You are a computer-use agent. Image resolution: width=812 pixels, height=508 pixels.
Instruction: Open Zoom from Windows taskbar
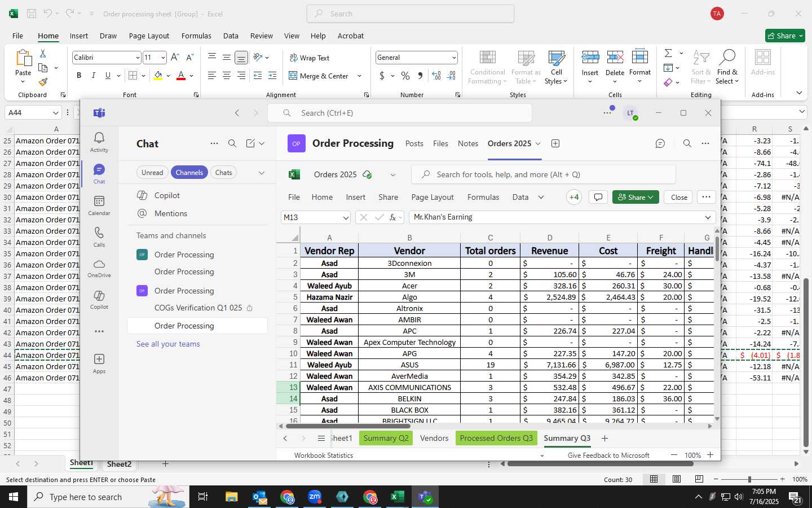click(x=315, y=497)
